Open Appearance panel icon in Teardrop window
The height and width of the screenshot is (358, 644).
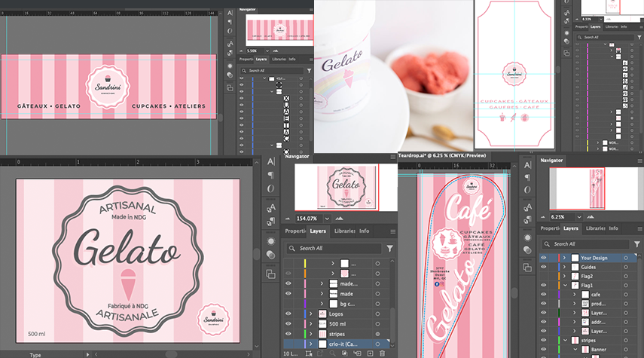[x=528, y=237]
